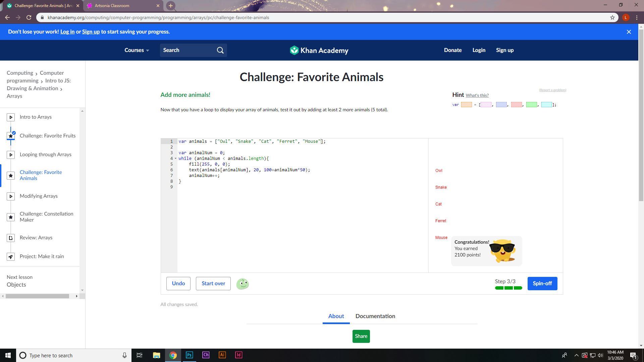Click the Spin-off button
Viewport: 644px width, 362px height.
pyautogui.click(x=542, y=284)
